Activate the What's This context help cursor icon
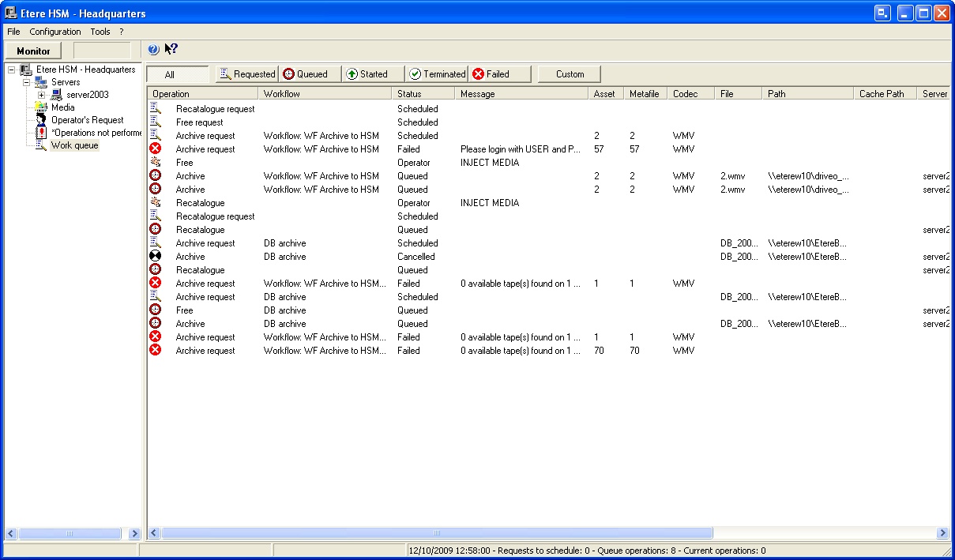 171,50
